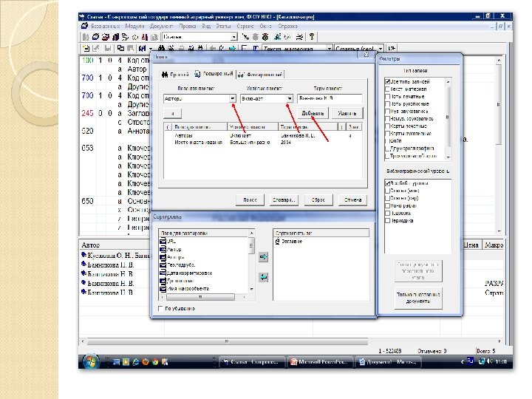Open База данных menu
This screenshot has width=532, height=399.
[106, 26]
